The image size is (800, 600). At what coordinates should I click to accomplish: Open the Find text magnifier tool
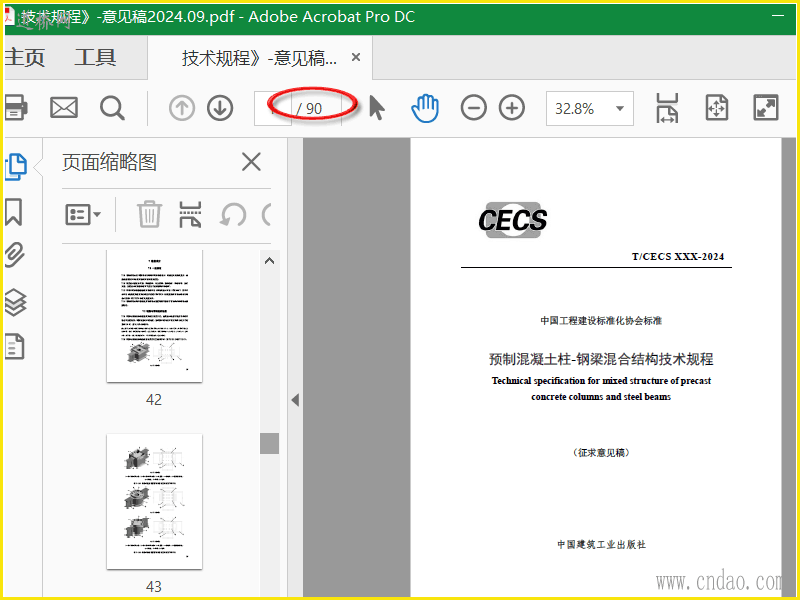(x=112, y=108)
